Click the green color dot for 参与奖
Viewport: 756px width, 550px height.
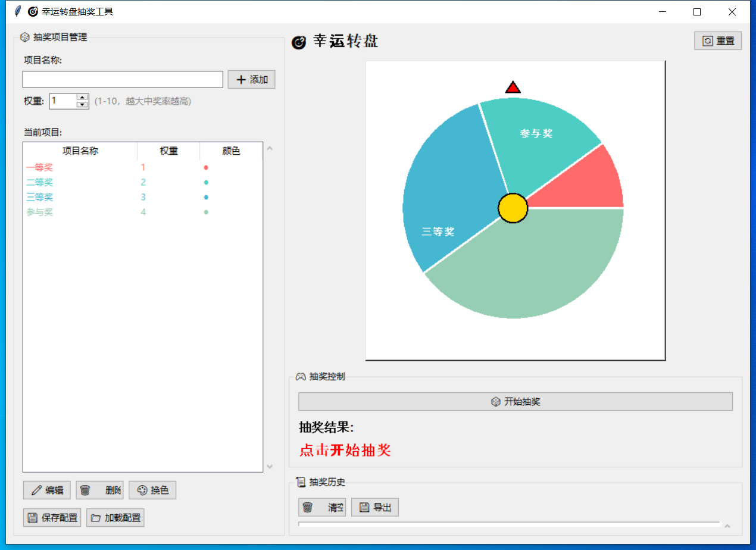206,212
